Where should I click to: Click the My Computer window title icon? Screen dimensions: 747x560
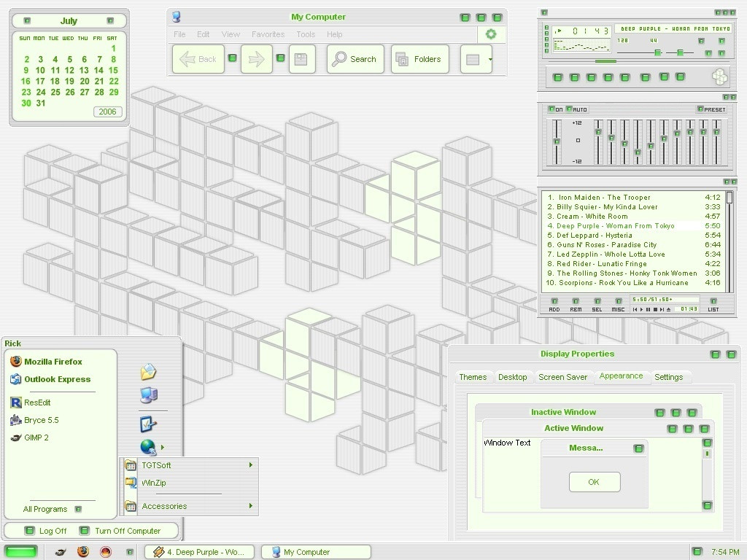[x=177, y=17]
